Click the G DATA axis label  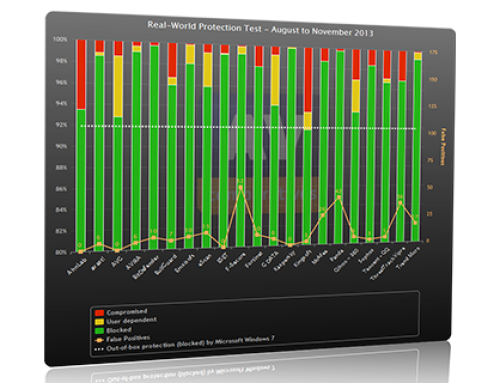click(x=270, y=260)
